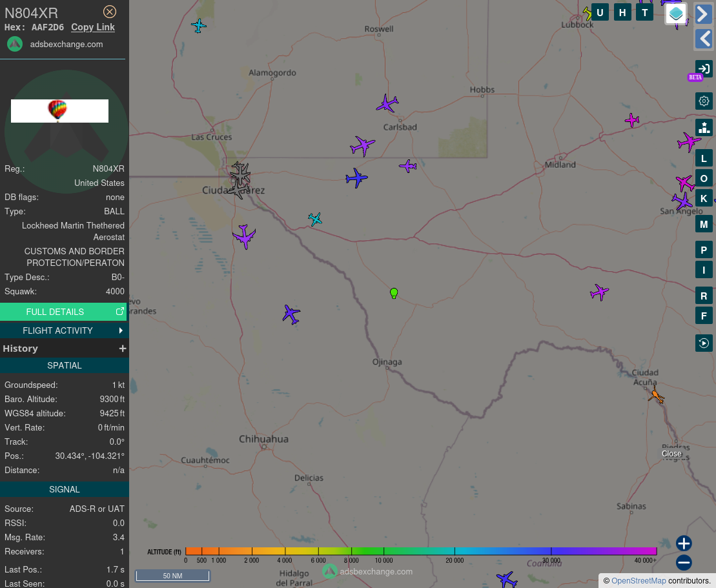Image resolution: width=716 pixels, height=588 pixels.
Task: Click the Source value ADS-R or UAT
Action: pyautogui.click(x=97, y=509)
